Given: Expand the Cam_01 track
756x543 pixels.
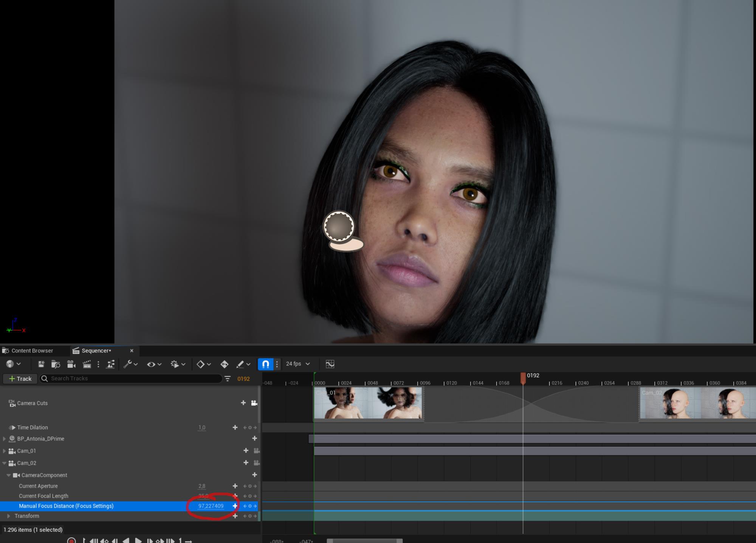Looking at the screenshot, I should click(x=4, y=451).
